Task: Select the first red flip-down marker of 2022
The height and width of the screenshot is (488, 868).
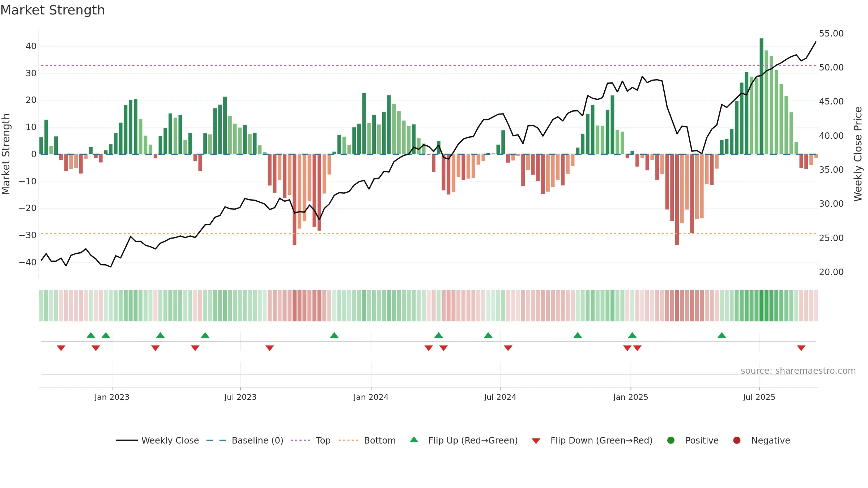Action: point(61,348)
